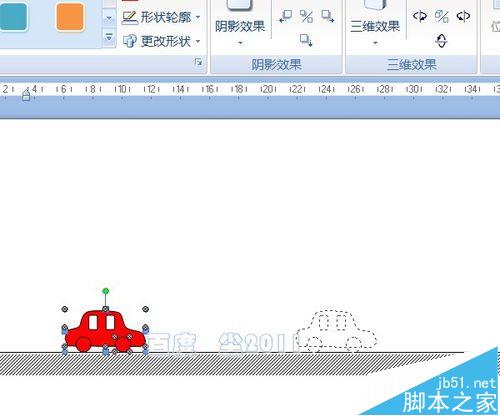Click the dashed outline car shape

(x=337, y=331)
